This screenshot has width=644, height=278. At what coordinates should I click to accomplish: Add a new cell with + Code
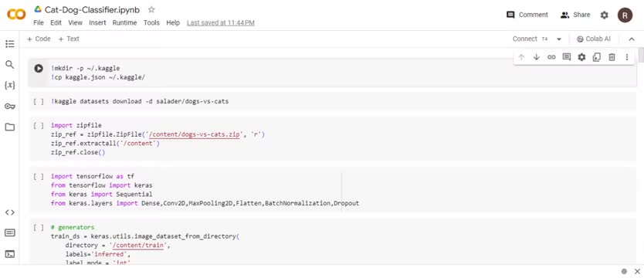[39, 39]
